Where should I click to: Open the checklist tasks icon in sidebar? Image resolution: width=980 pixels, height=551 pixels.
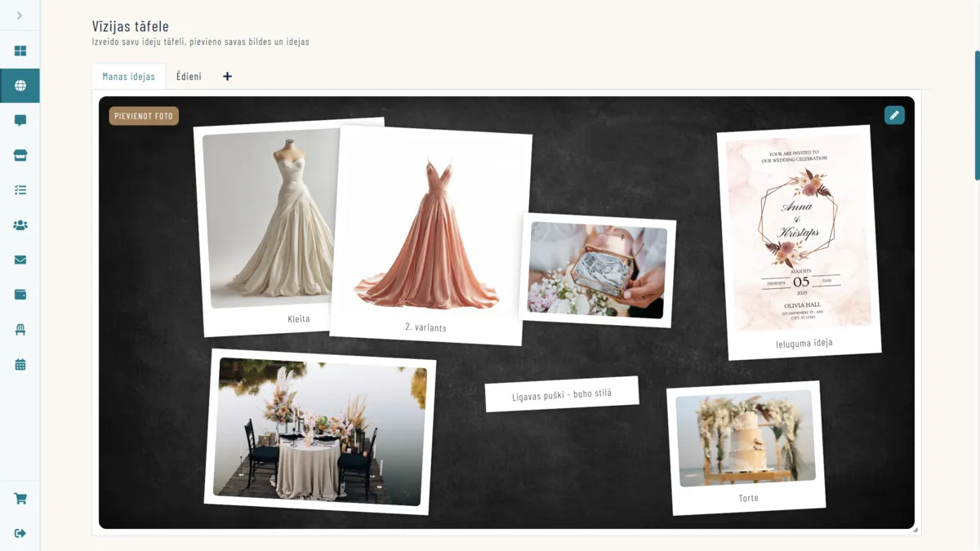pos(20,190)
